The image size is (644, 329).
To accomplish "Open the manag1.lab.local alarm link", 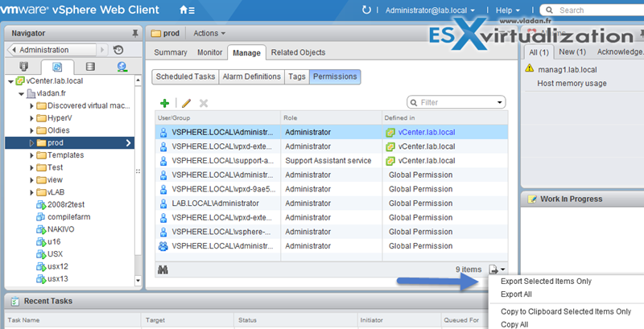I will 568,70.
